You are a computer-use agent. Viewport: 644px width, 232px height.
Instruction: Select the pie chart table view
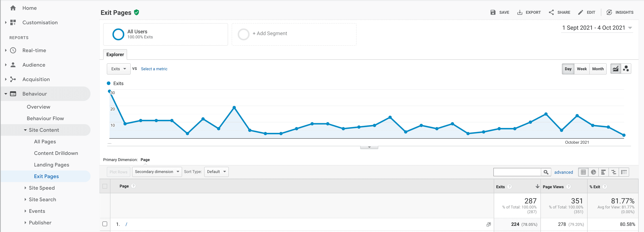pyautogui.click(x=593, y=172)
